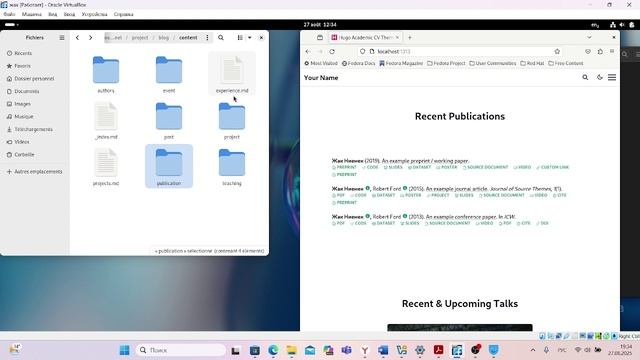Bookmark page with star icon
The width and height of the screenshot is (640, 360).
coord(557,51)
